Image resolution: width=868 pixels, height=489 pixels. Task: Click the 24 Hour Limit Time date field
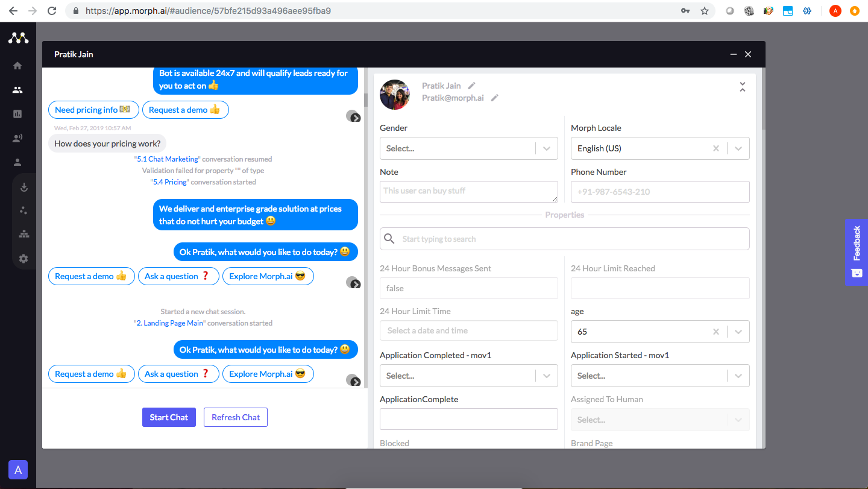point(469,330)
